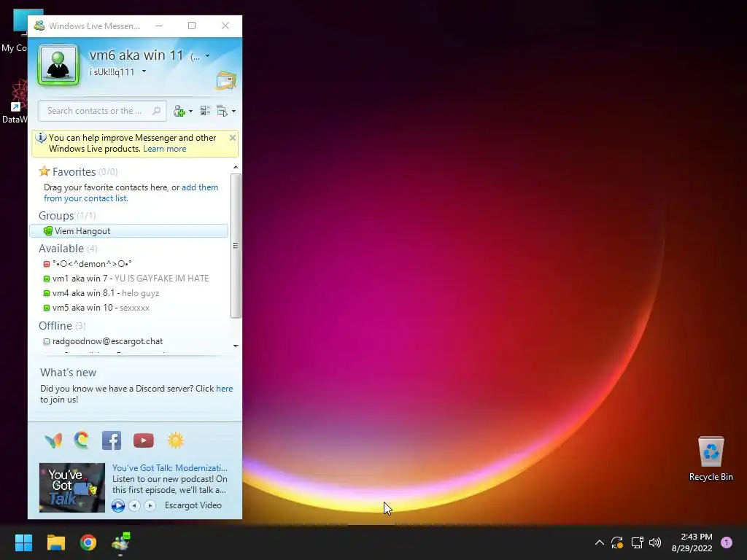Click status icon of vm1 aka win 7
Screen dimensions: 747x560
47,279
